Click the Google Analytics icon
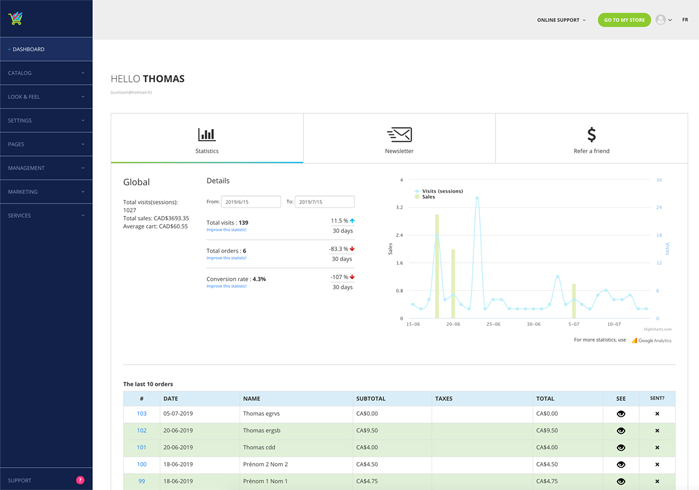699x490 pixels. tap(634, 340)
